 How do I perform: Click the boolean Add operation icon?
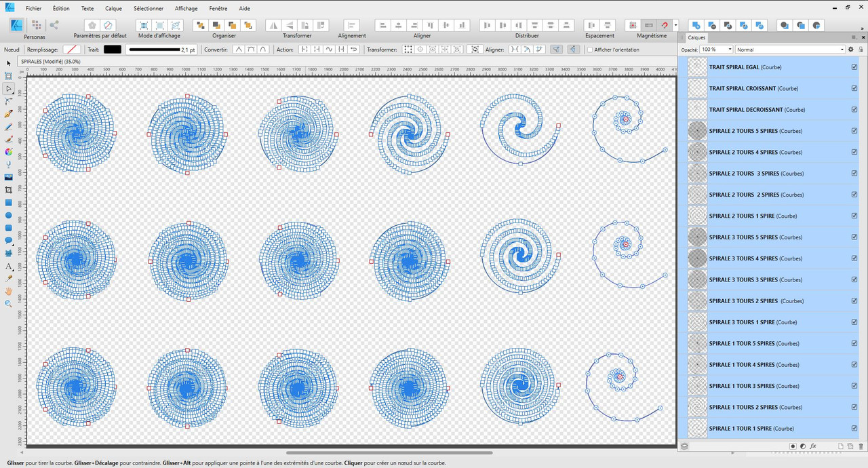[696, 25]
